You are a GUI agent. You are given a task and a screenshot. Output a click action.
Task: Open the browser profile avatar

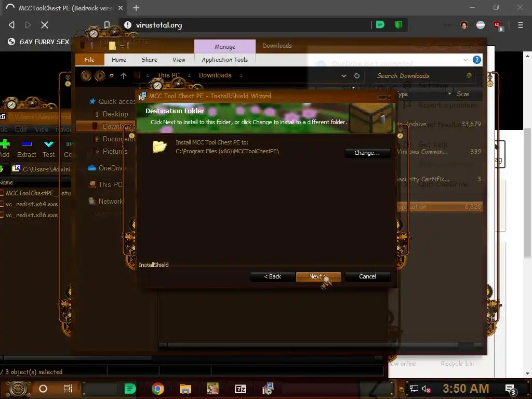[464, 25]
